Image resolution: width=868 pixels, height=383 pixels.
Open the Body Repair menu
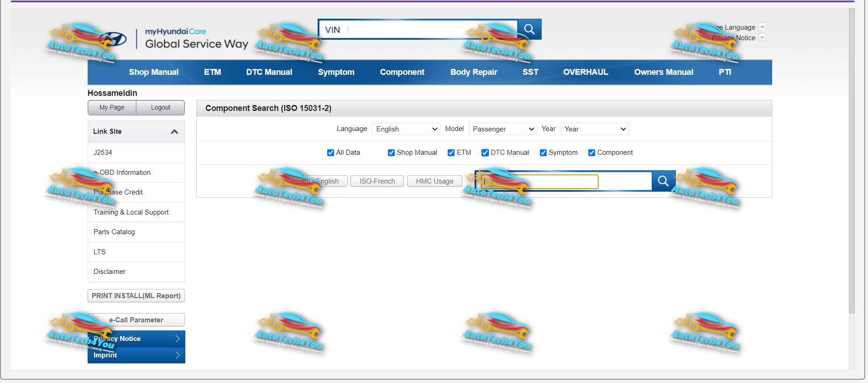pyautogui.click(x=473, y=72)
